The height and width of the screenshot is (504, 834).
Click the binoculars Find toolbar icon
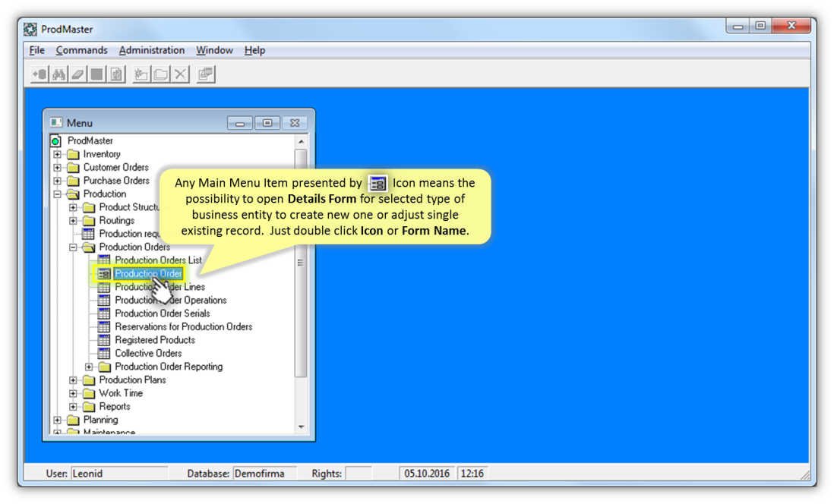58,74
